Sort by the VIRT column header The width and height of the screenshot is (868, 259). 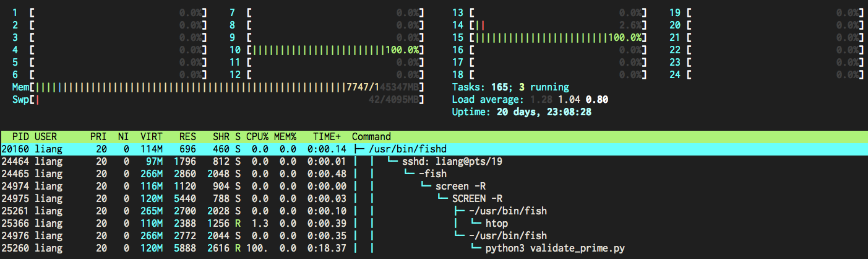(151, 136)
